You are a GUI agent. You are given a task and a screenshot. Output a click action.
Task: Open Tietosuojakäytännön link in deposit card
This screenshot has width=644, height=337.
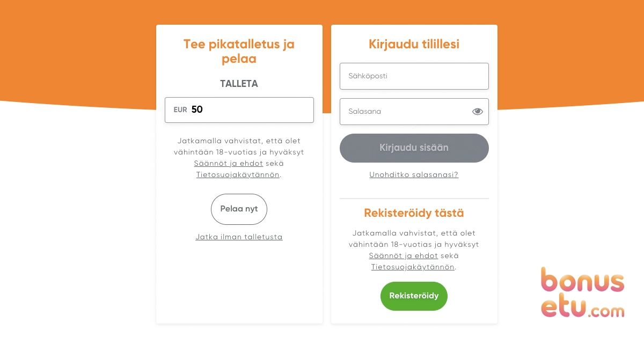tap(238, 175)
